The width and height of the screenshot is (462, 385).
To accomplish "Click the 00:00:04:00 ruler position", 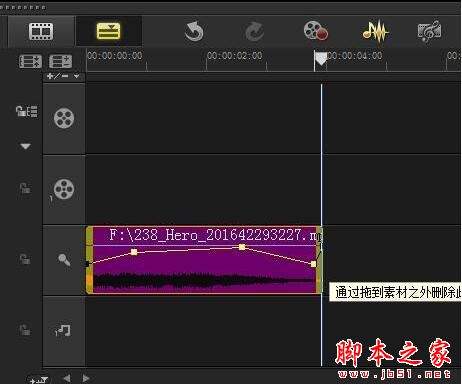I will pyautogui.click(x=355, y=56).
